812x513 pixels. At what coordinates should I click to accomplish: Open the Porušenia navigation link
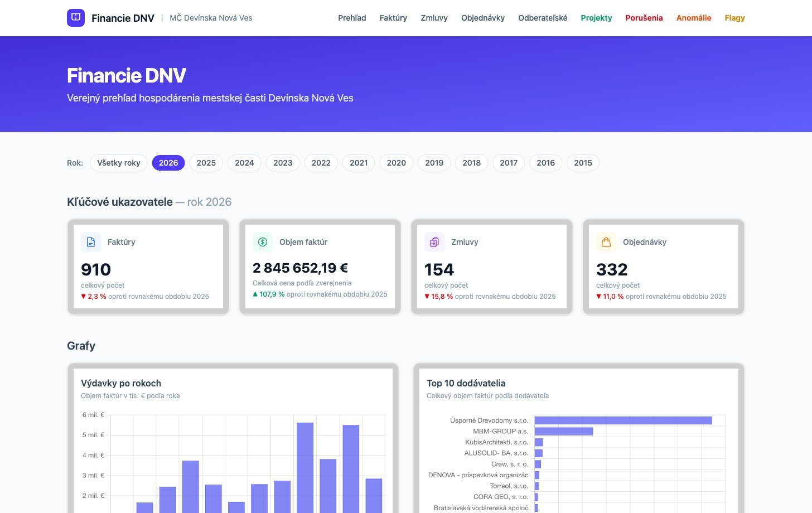644,18
